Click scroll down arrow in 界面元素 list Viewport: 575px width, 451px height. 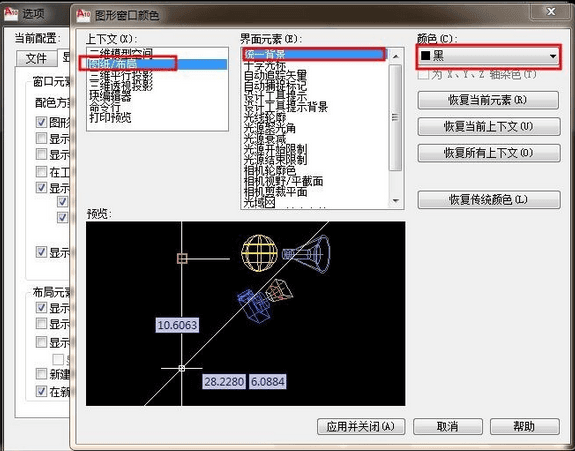click(395, 201)
